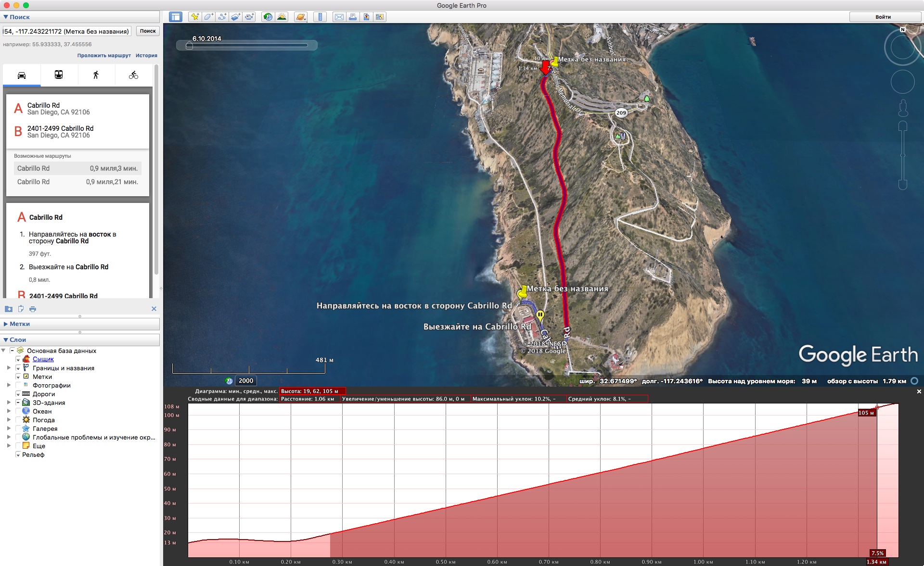
Task: Click the look-around joystick ring
Action: click(903, 47)
